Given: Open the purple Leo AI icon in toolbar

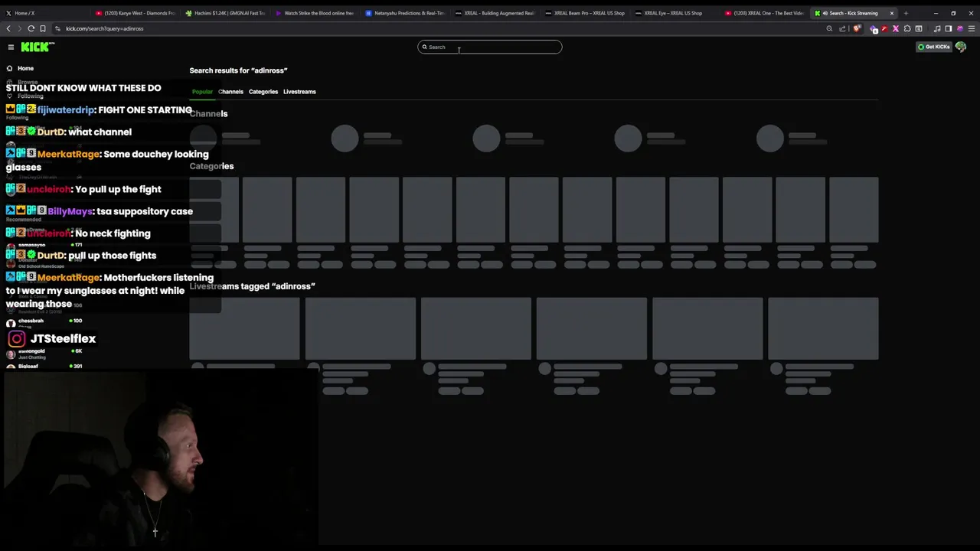Looking at the screenshot, I should click(960, 29).
